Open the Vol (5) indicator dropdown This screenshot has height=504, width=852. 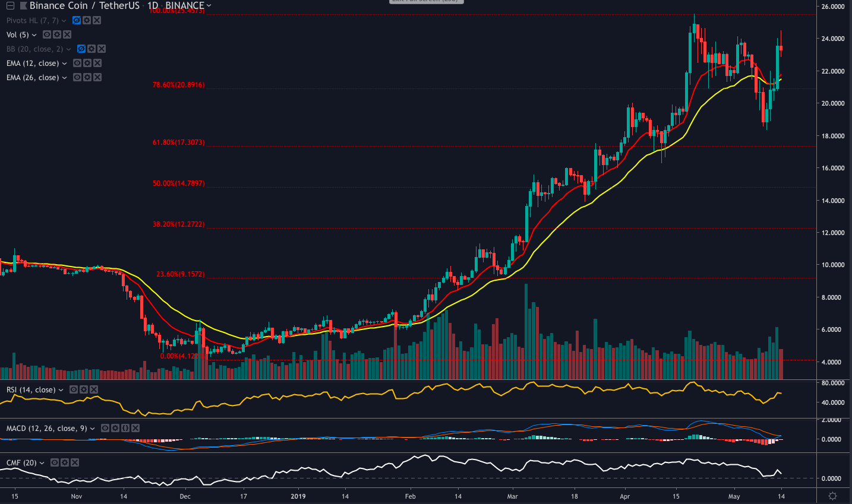click(34, 34)
